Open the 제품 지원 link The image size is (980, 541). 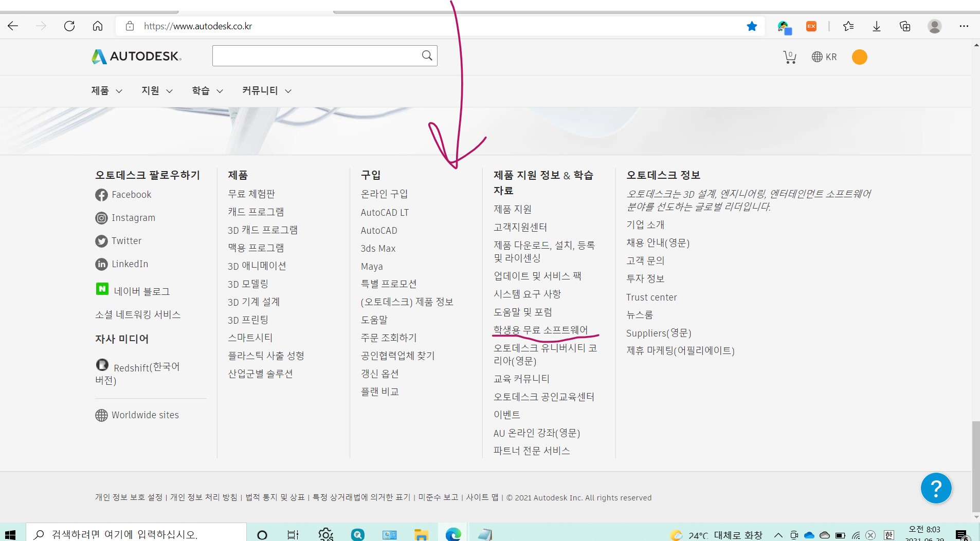point(513,210)
